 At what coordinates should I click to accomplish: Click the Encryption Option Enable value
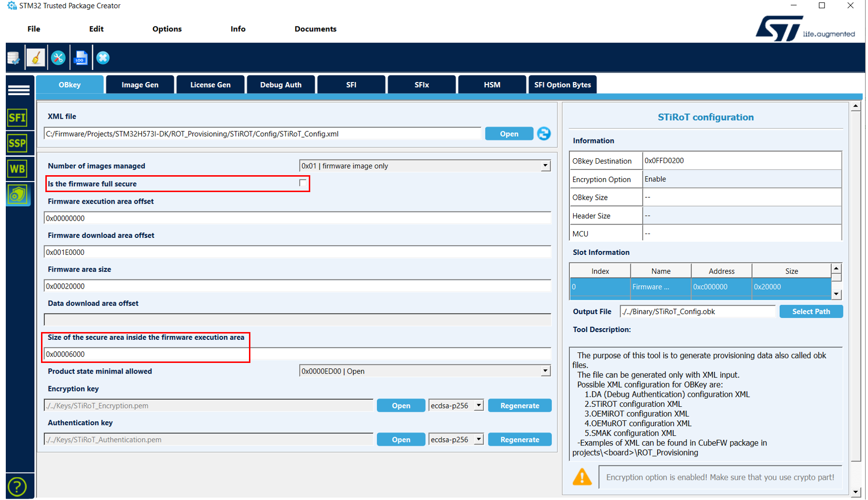[742, 179]
